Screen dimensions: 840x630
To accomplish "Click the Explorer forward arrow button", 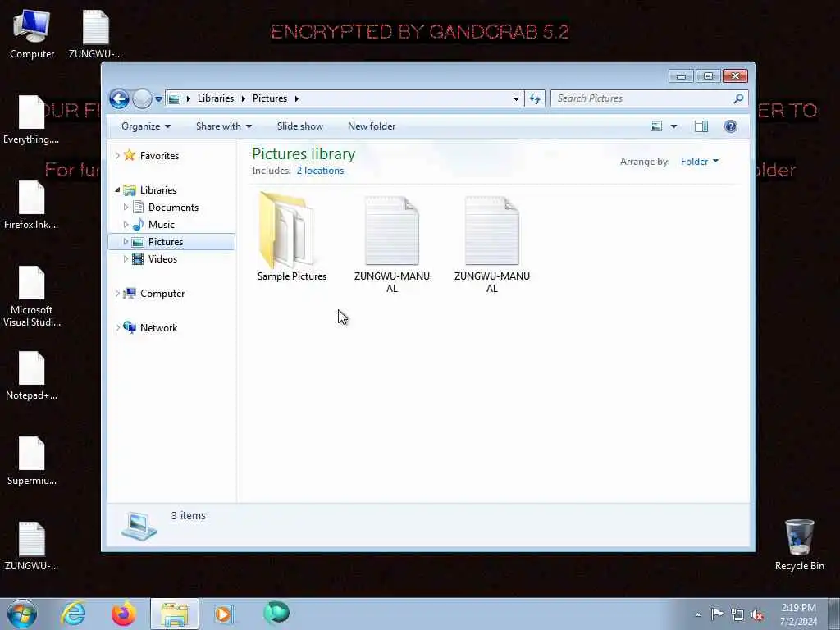I will pos(142,98).
